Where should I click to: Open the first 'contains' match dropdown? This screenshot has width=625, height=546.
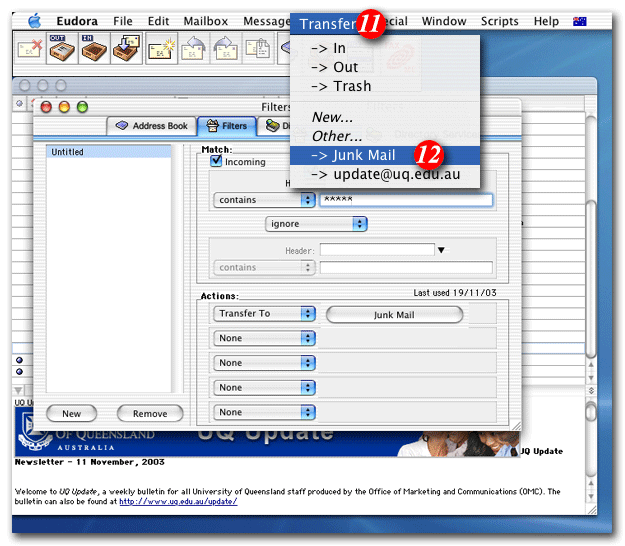coord(265,200)
